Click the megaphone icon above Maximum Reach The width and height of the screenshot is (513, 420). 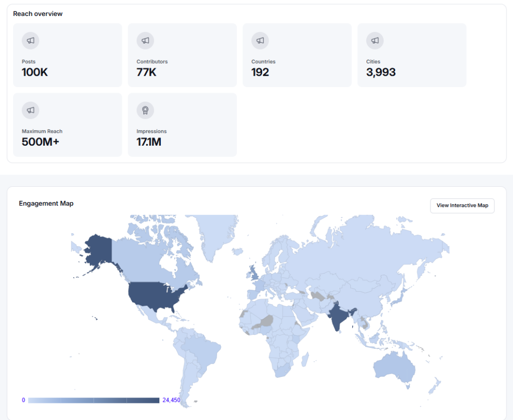click(x=31, y=110)
